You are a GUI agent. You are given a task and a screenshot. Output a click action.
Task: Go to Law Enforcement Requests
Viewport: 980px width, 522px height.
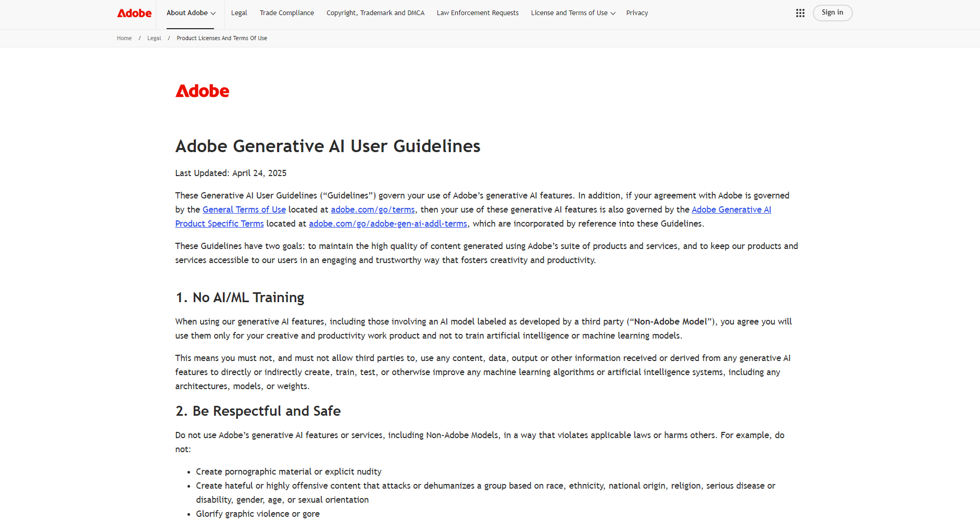[x=478, y=13]
